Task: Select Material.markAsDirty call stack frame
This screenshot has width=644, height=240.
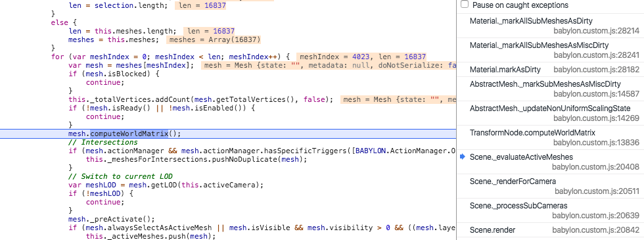Action: [x=551, y=70]
